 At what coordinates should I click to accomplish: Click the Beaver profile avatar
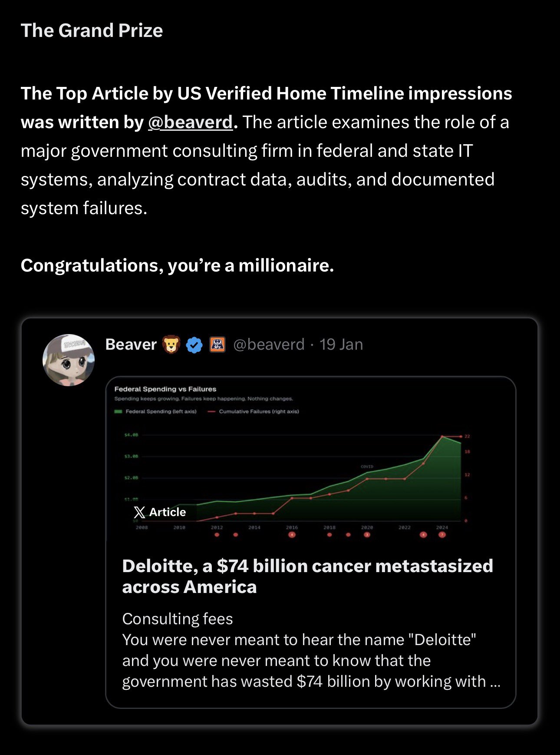click(x=69, y=360)
